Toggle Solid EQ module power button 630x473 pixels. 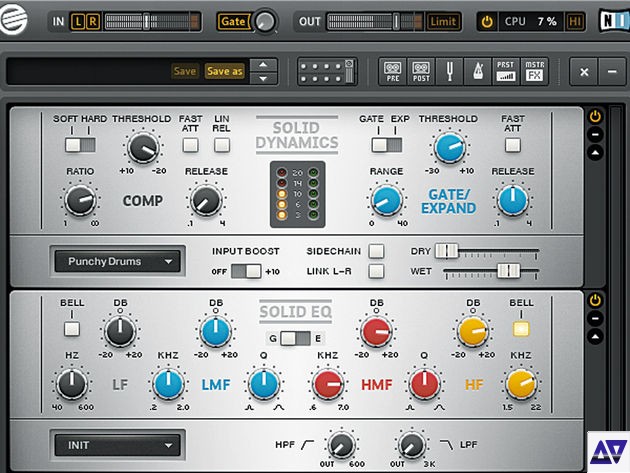[595, 300]
